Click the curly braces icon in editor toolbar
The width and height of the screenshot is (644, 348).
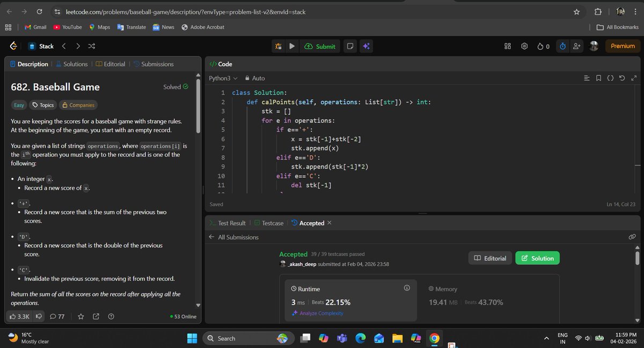click(610, 78)
